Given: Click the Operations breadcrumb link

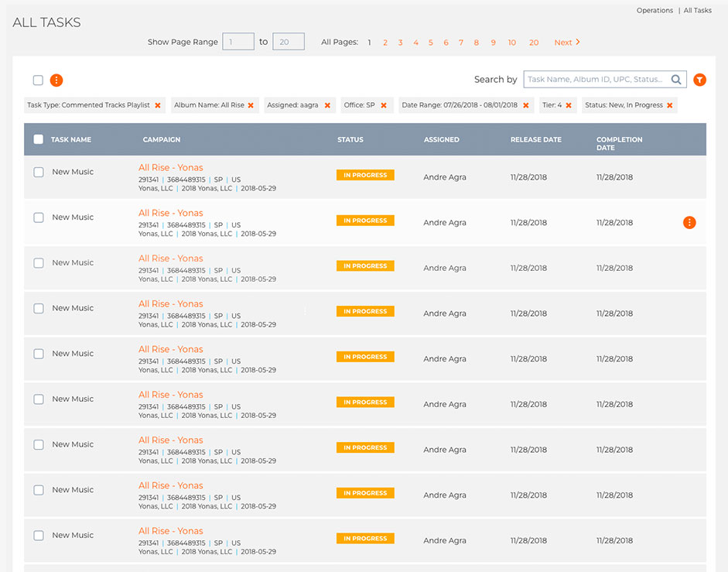Looking at the screenshot, I should tap(655, 11).
